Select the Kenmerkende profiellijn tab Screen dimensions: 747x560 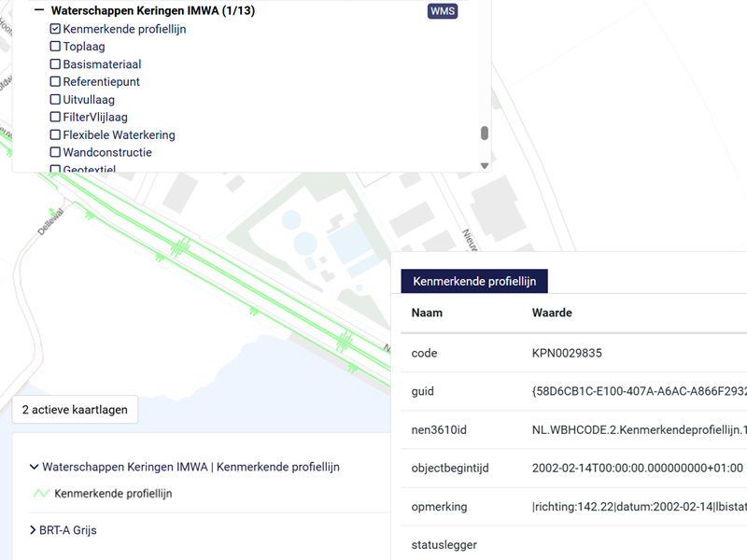click(x=474, y=281)
